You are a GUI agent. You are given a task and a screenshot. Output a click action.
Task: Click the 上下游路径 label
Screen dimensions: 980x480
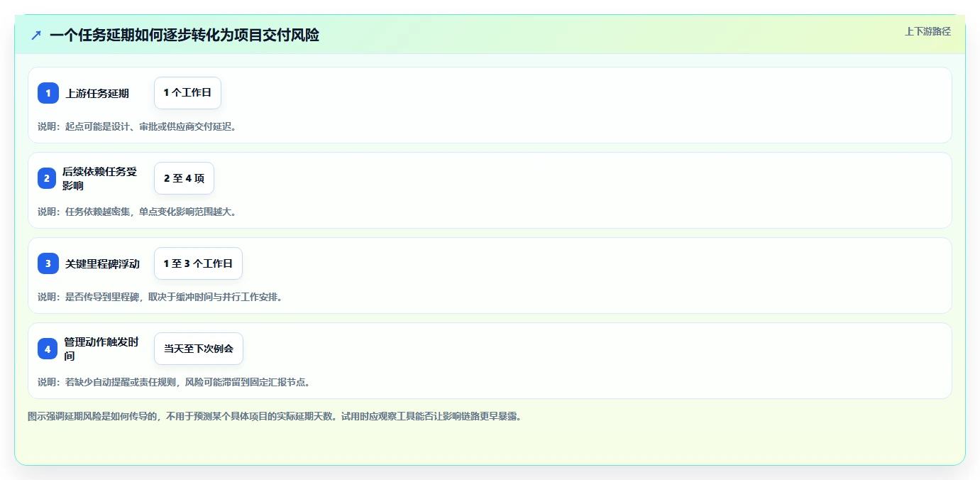coord(927,31)
